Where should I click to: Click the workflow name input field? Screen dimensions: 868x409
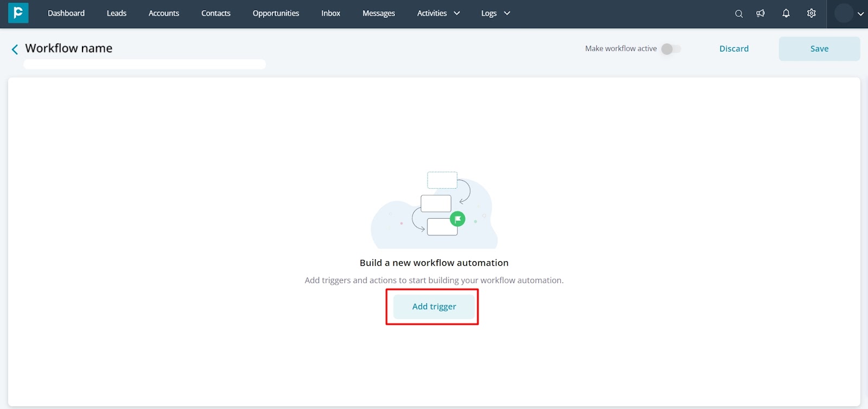[144, 65]
